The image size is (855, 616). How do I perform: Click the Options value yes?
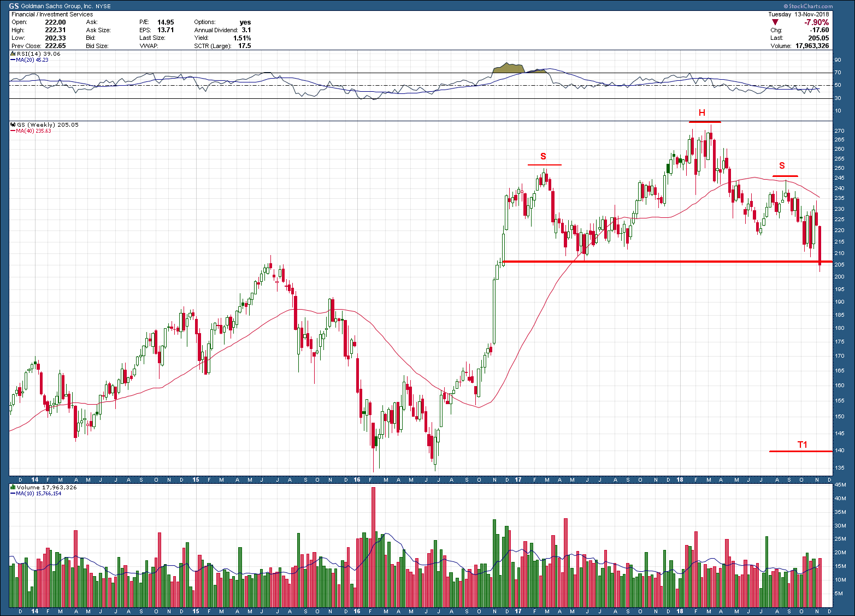click(245, 22)
